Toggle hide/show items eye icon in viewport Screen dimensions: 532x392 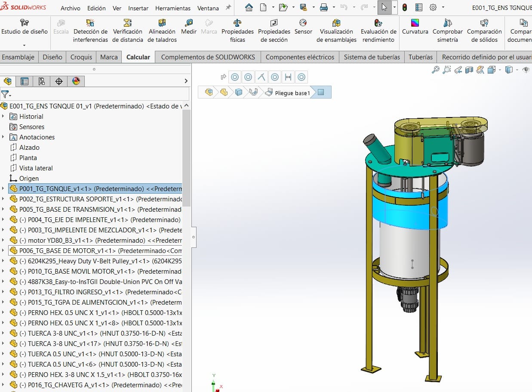[x=525, y=70]
